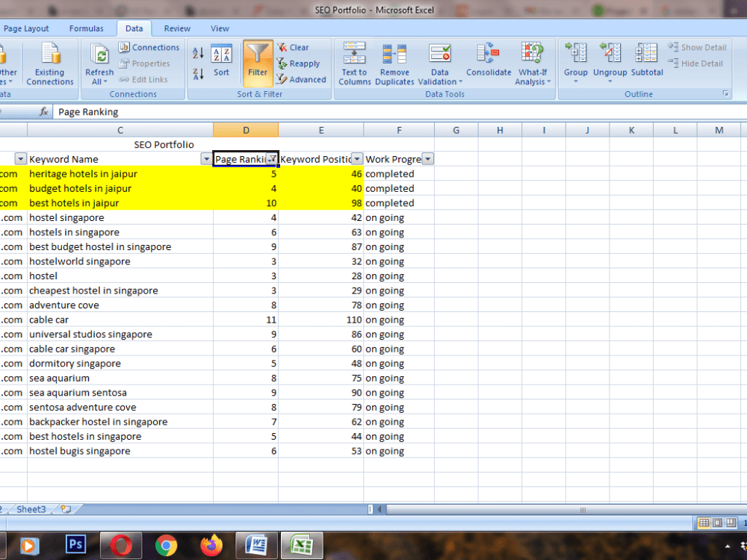Click the Group outline button
Image resolution: width=747 pixels, height=560 pixels.
[575, 63]
